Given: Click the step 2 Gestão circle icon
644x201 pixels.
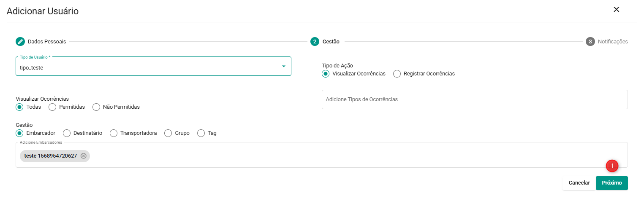Looking at the screenshot, I should pos(315,42).
